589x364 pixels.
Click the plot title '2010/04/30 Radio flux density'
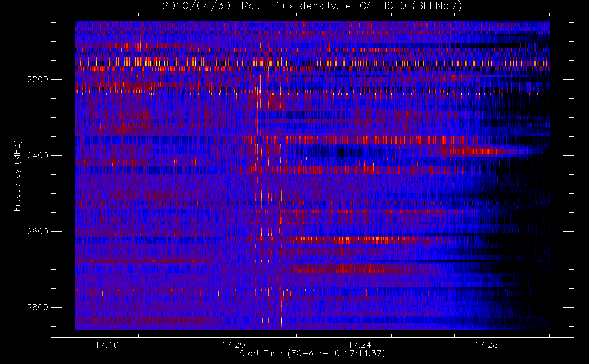pos(251,6)
